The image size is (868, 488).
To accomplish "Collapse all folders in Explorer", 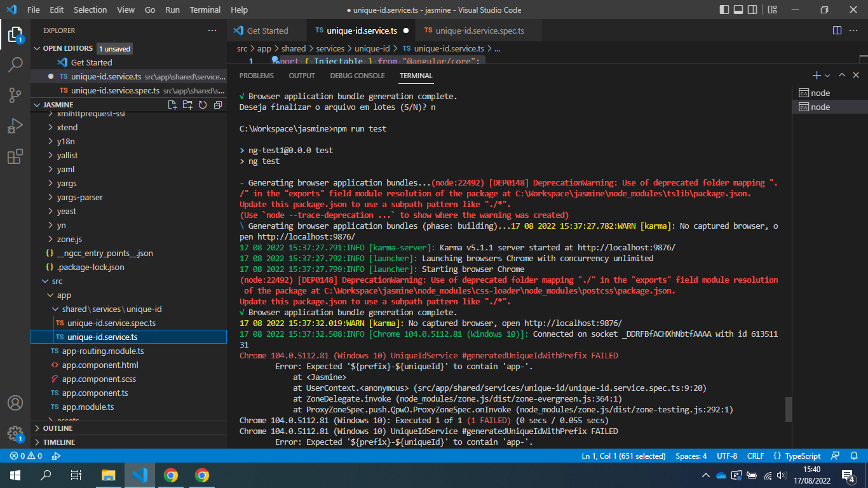I will [218, 105].
